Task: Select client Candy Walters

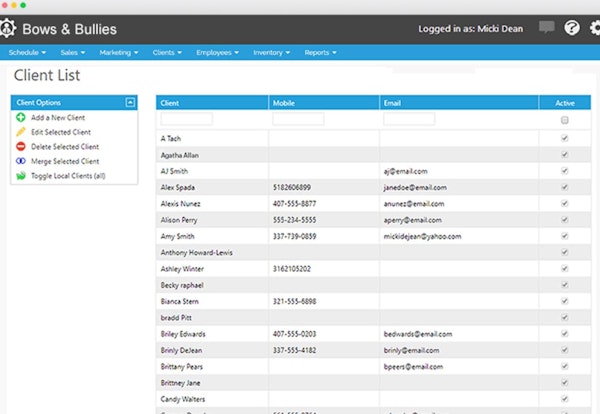Action: (x=183, y=399)
